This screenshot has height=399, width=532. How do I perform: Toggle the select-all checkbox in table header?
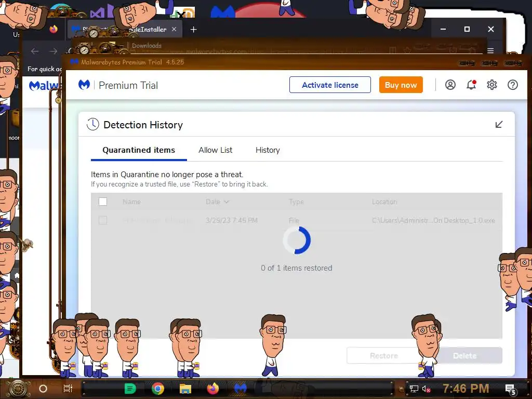pos(103,202)
